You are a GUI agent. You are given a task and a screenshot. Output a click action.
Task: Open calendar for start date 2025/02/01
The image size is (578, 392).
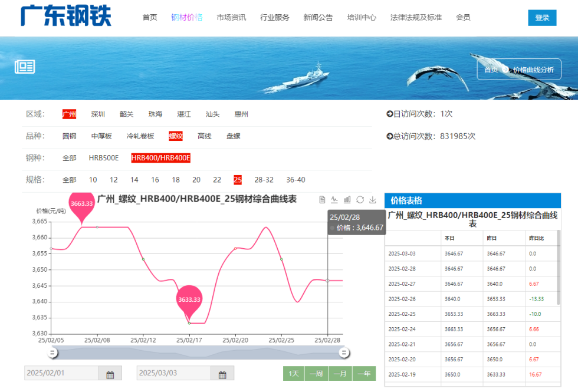click(110, 374)
